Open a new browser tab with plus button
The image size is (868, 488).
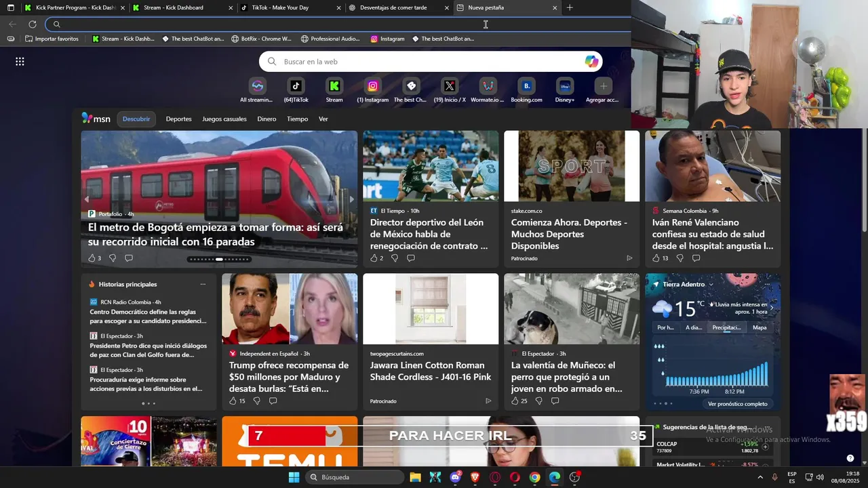(x=570, y=8)
